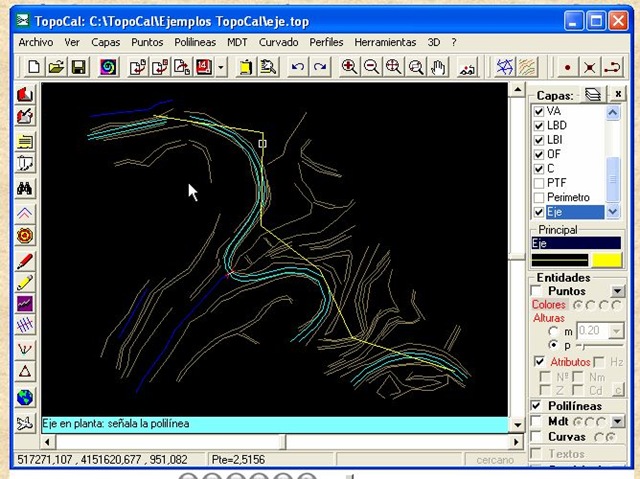Viewport: 640px width, 479px height.
Task: Undo the last action
Action: click(x=297, y=67)
